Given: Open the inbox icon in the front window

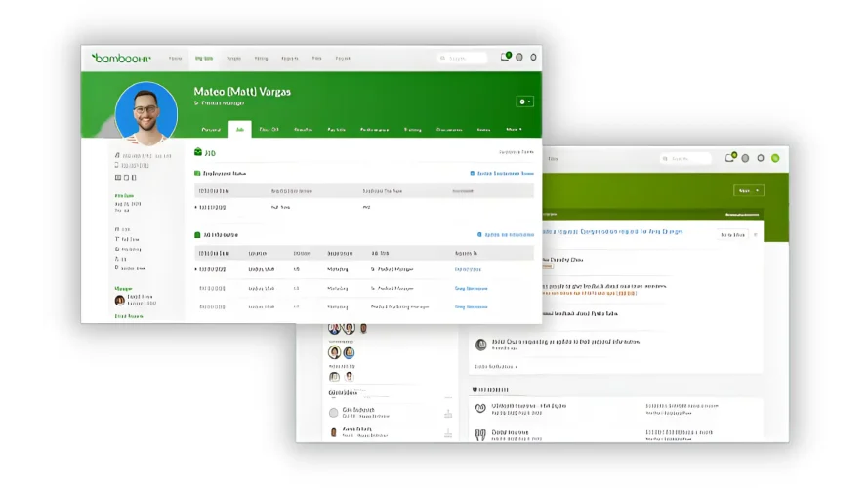Looking at the screenshot, I should (506, 57).
